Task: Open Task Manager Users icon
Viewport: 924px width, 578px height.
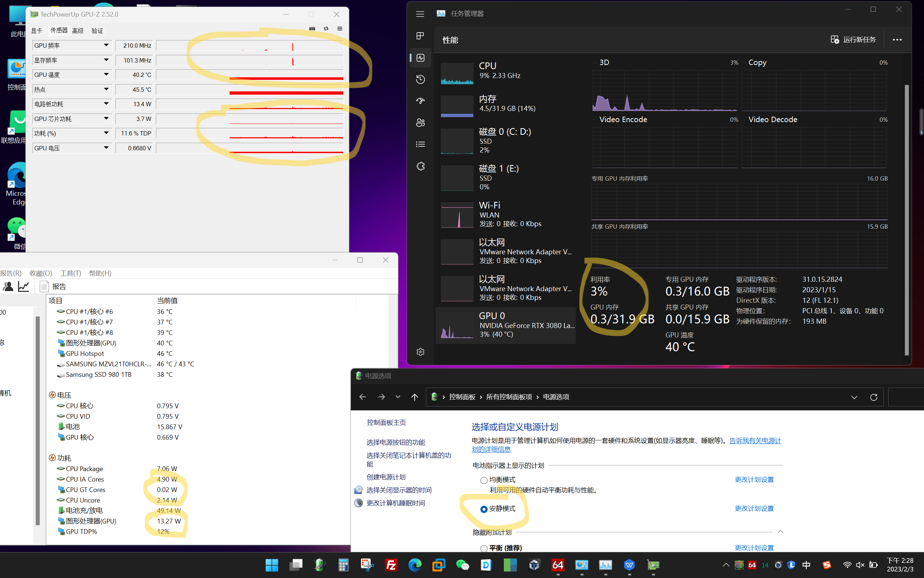Action: point(420,123)
